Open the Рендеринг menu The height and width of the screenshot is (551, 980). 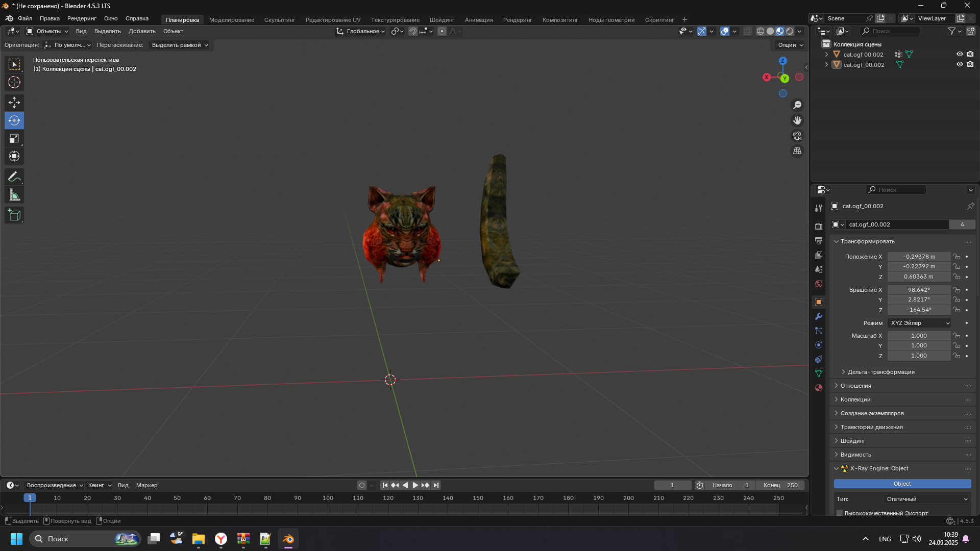(82, 18)
